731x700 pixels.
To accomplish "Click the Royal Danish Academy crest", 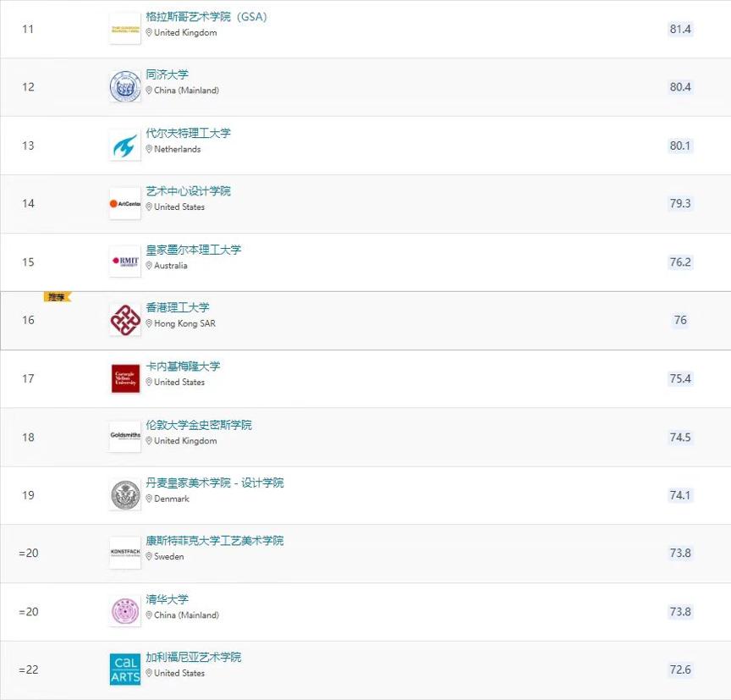I will click(125, 495).
